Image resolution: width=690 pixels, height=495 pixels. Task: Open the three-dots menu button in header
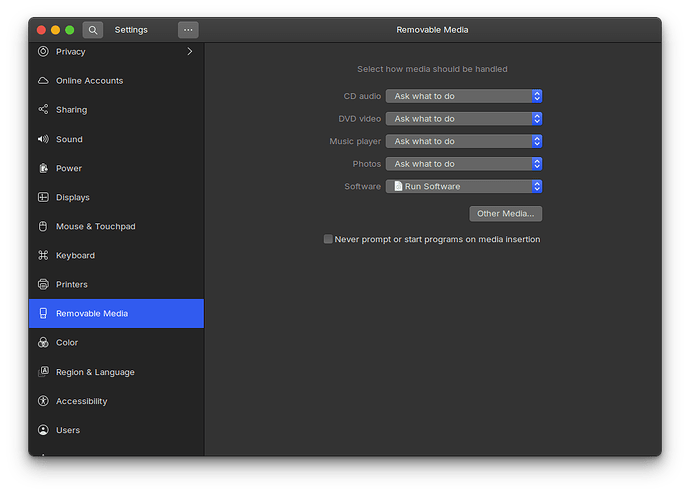tap(188, 30)
